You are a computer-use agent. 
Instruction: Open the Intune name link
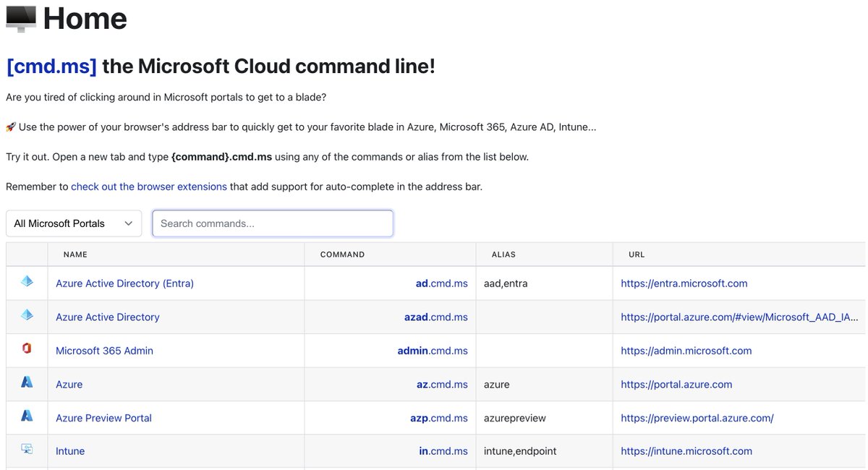coord(70,451)
